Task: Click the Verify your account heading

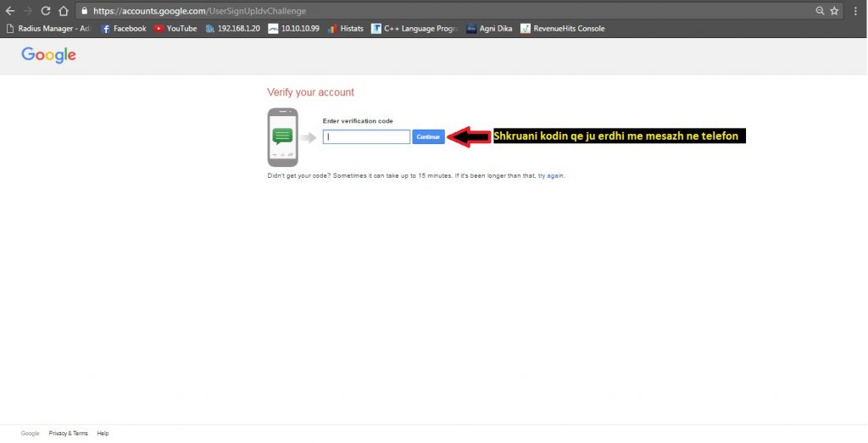Action: tap(310, 92)
